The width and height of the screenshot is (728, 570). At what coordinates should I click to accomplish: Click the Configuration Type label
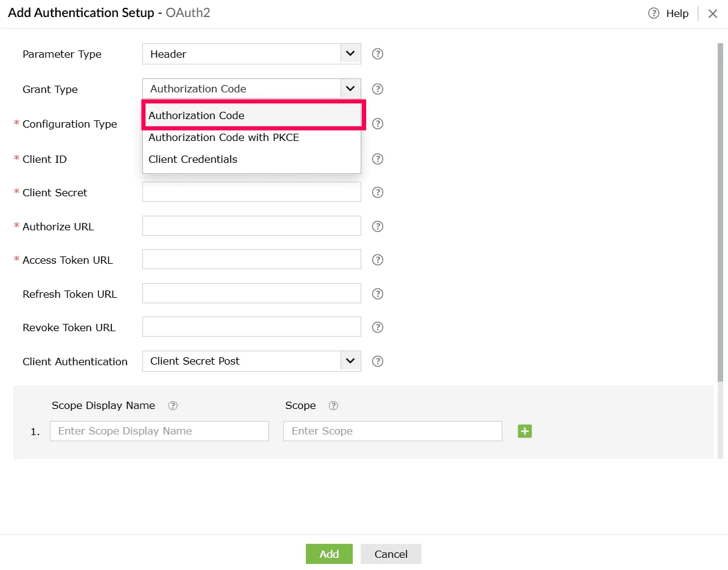(70, 125)
